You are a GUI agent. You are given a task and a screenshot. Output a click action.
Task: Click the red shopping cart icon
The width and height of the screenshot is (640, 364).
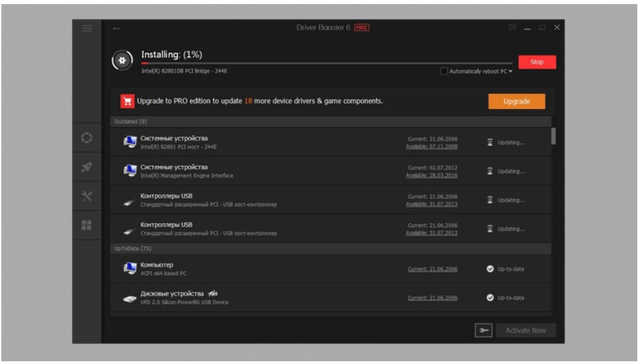pyautogui.click(x=127, y=101)
